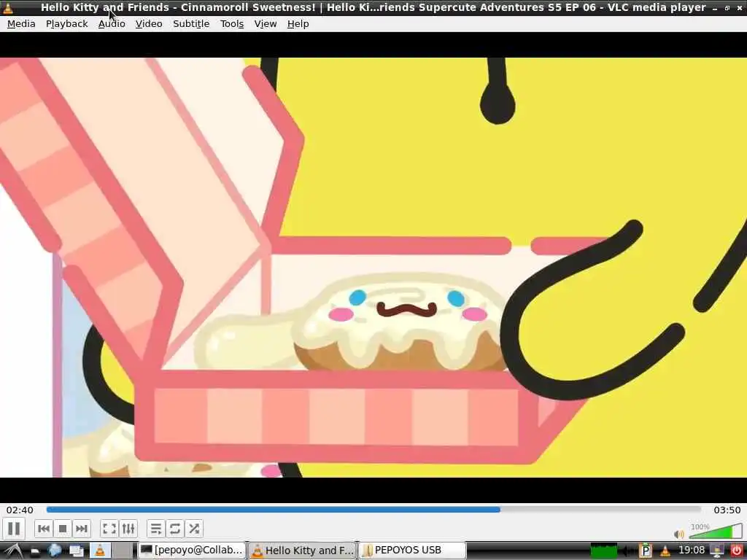Click the green system monitor graph in tray
The height and width of the screenshot is (560, 747).
click(604, 551)
